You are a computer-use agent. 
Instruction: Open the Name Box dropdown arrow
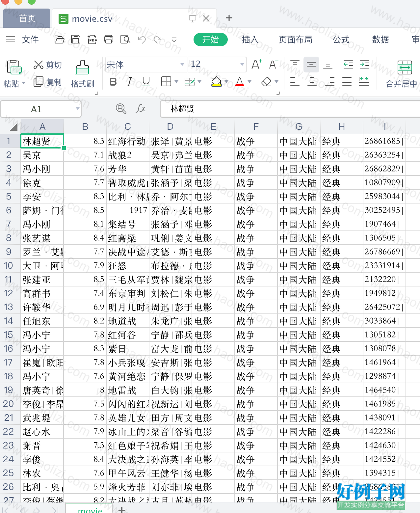[x=77, y=109]
